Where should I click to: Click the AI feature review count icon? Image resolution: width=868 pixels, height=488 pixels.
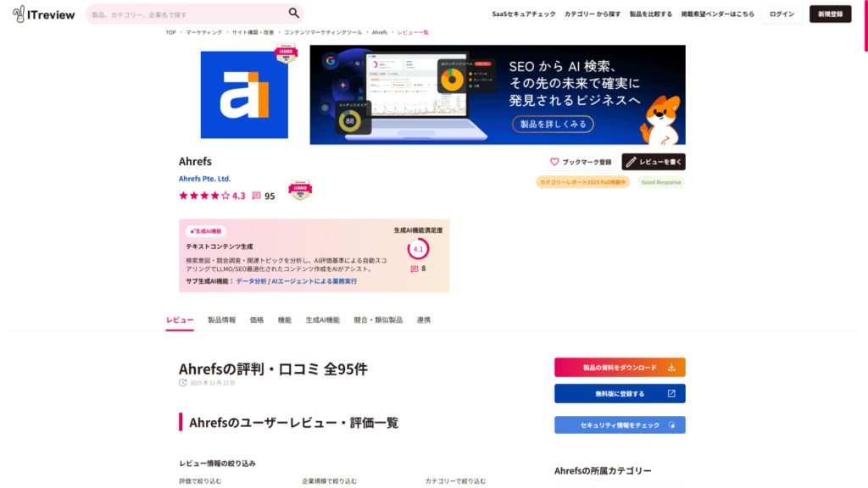click(x=415, y=269)
